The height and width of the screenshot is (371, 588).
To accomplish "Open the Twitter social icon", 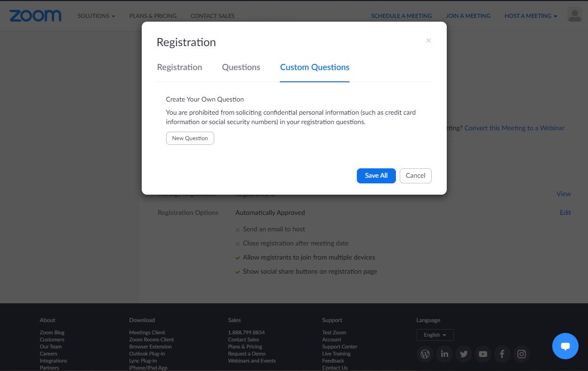I will 464,354.
